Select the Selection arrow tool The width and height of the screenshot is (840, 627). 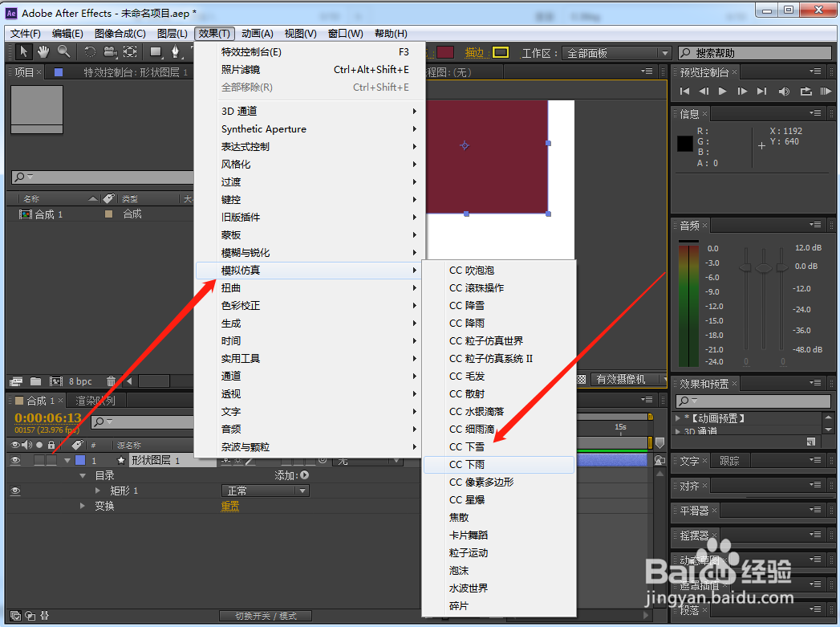[x=23, y=52]
